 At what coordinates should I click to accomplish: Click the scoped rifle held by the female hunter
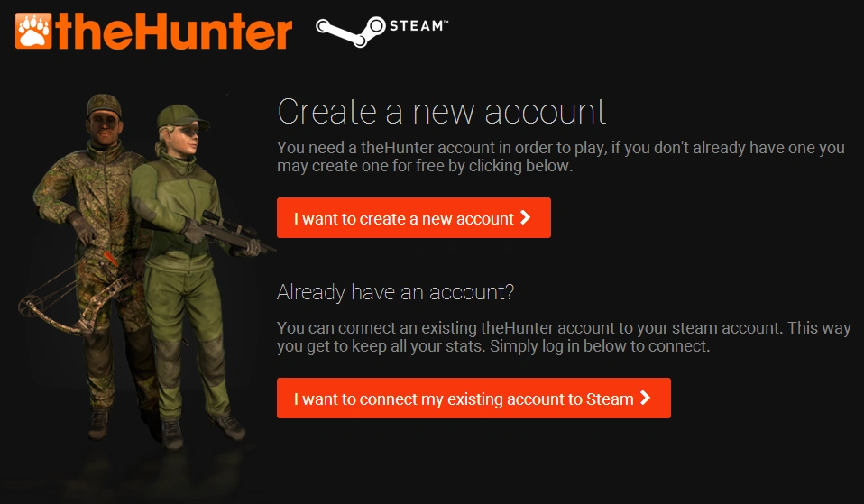pyautogui.click(x=220, y=233)
